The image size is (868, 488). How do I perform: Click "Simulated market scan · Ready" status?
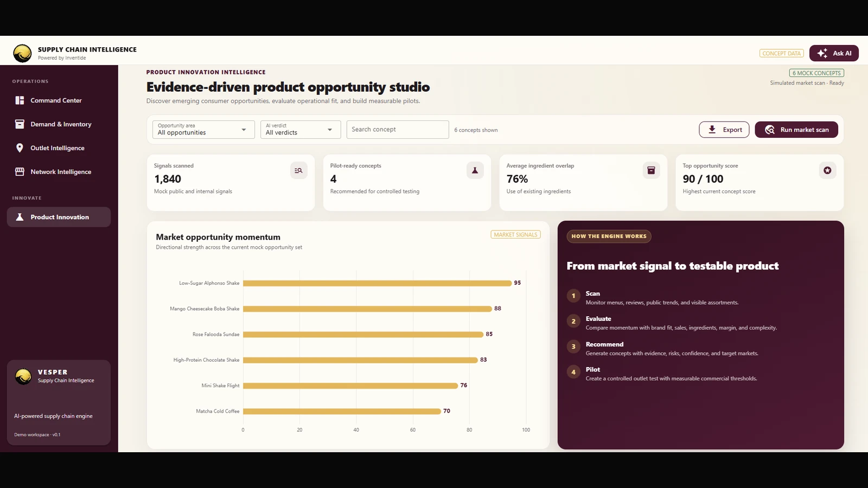click(x=807, y=83)
